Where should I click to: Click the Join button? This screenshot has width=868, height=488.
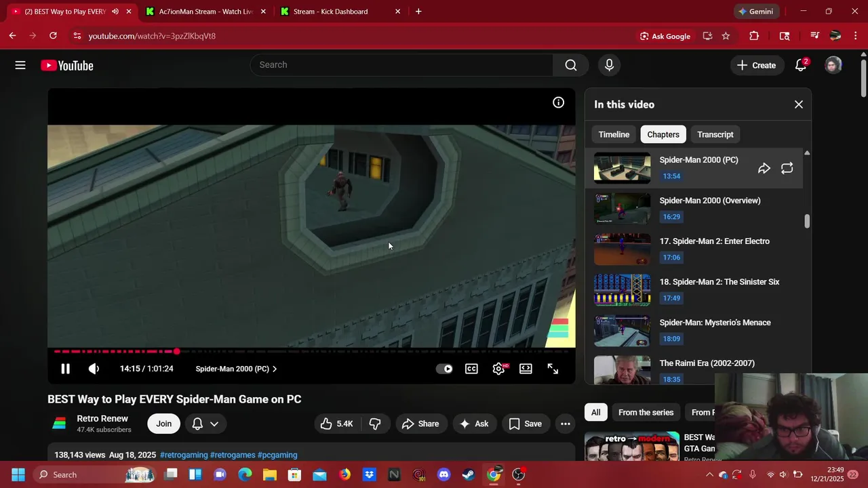click(x=164, y=424)
